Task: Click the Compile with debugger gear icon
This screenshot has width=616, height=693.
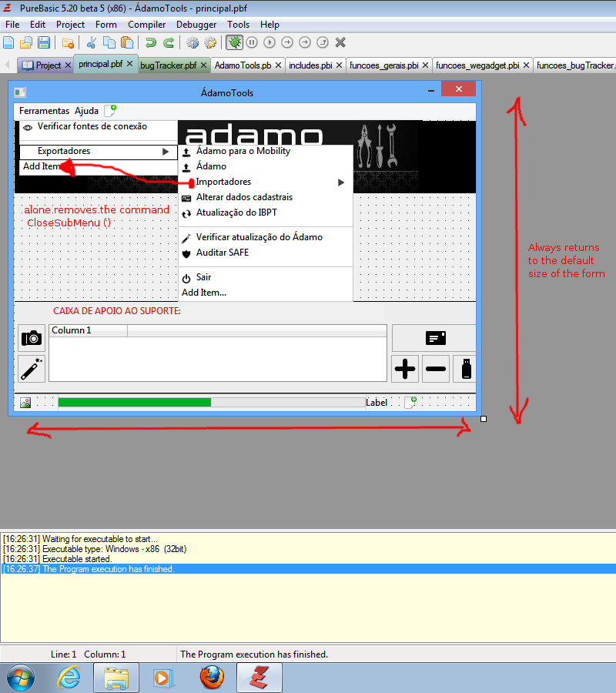Action: tap(210, 42)
